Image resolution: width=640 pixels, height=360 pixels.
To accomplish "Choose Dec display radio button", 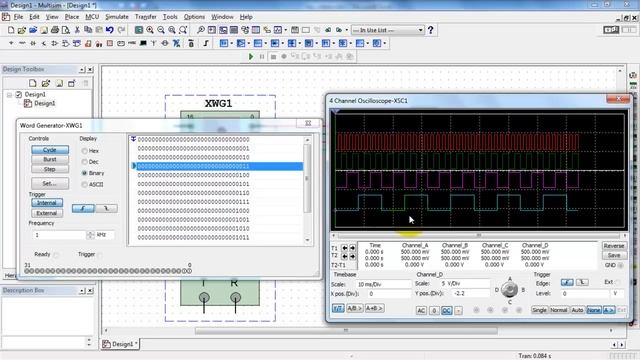I will [84, 162].
